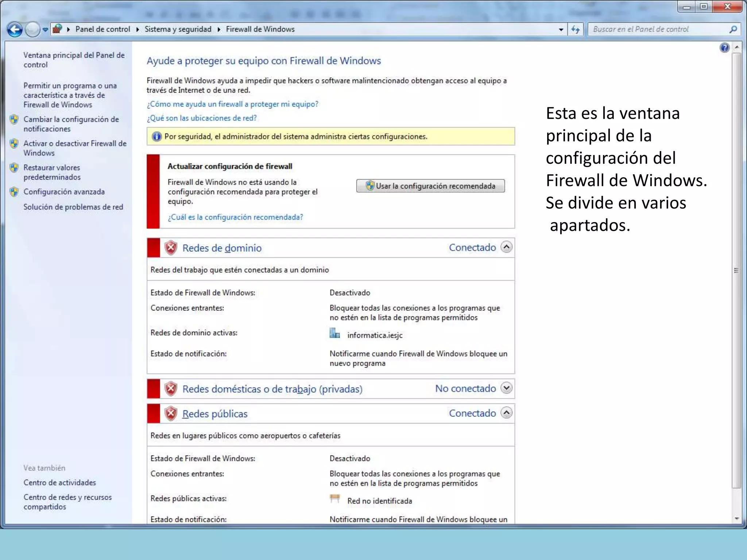Click Usar la configuración recomendada button

pyautogui.click(x=430, y=186)
